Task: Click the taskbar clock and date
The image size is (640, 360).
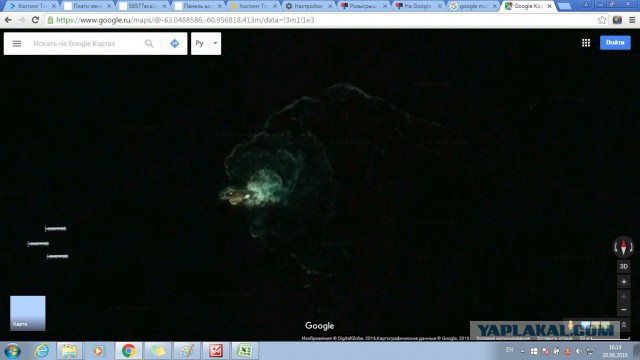Action: pos(615,351)
